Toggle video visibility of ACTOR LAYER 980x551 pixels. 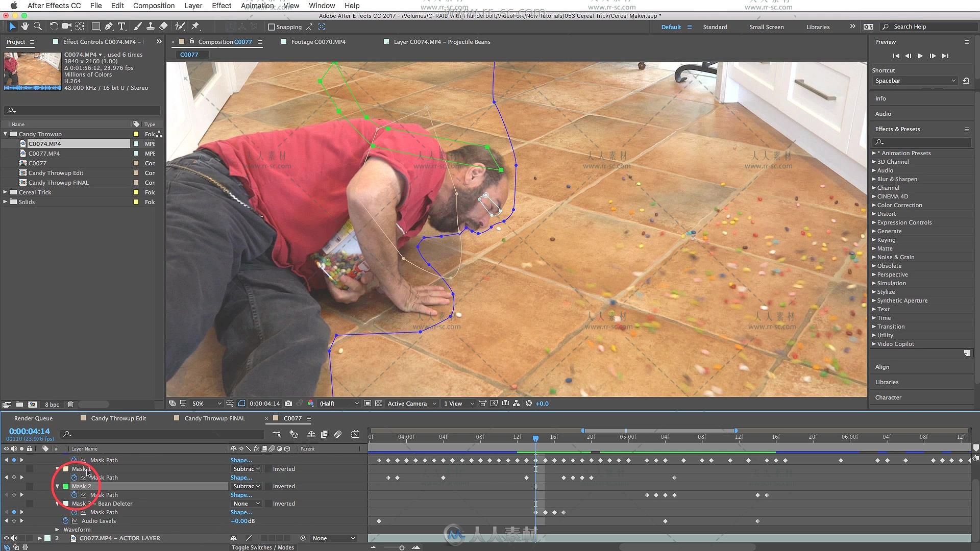tap(7, 538)
